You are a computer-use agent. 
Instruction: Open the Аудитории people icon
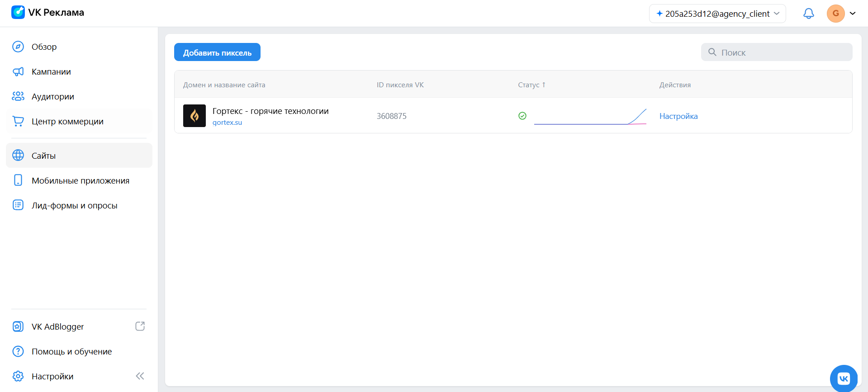pos(18,96)
